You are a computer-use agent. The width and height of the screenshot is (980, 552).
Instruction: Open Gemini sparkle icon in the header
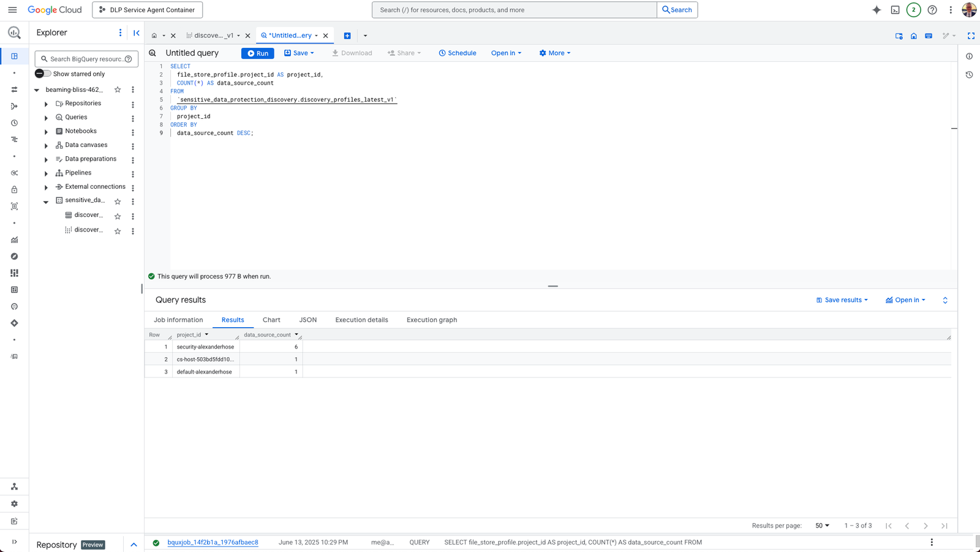pyautogui.click(x=876, y=10)
